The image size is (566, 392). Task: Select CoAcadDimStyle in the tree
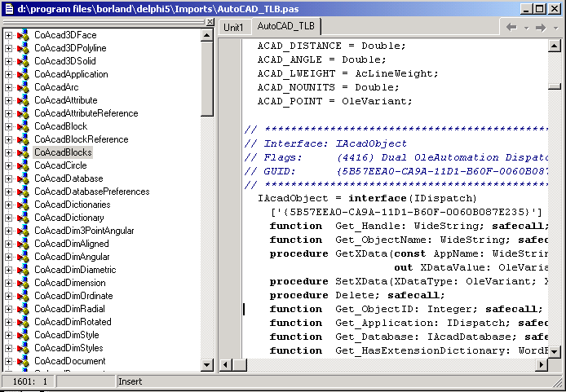(66, 335)
